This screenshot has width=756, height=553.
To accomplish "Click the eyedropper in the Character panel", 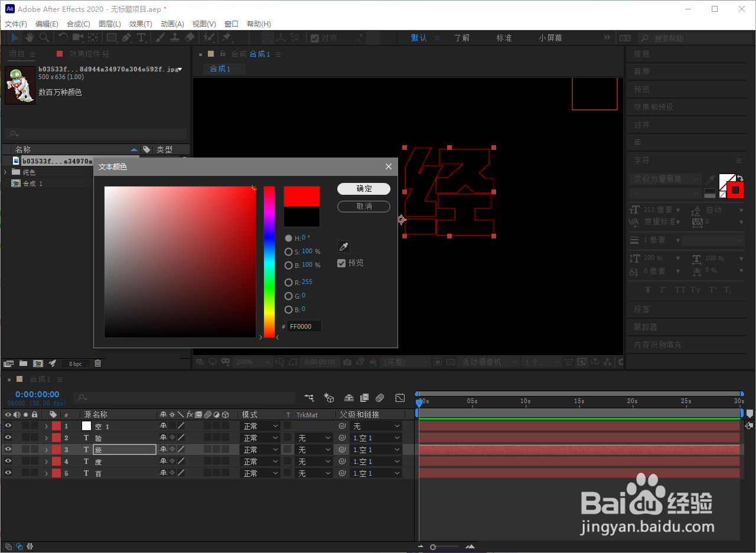I will [711, 179].
